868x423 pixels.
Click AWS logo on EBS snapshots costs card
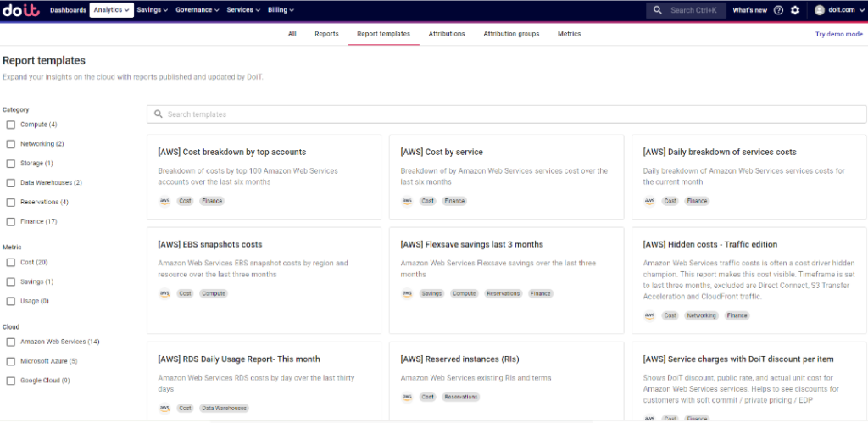pos(164,293)
